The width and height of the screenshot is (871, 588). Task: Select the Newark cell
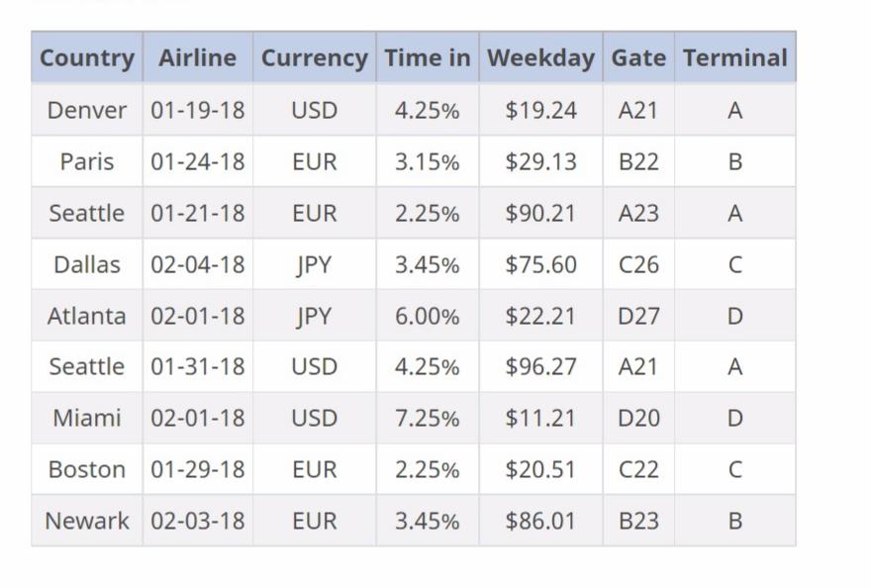pos(87,521)
